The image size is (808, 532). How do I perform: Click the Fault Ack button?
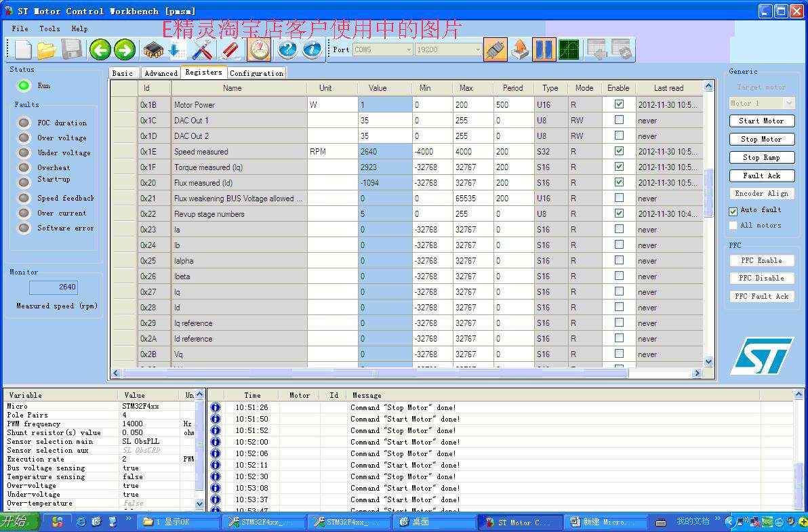point(762,176)
